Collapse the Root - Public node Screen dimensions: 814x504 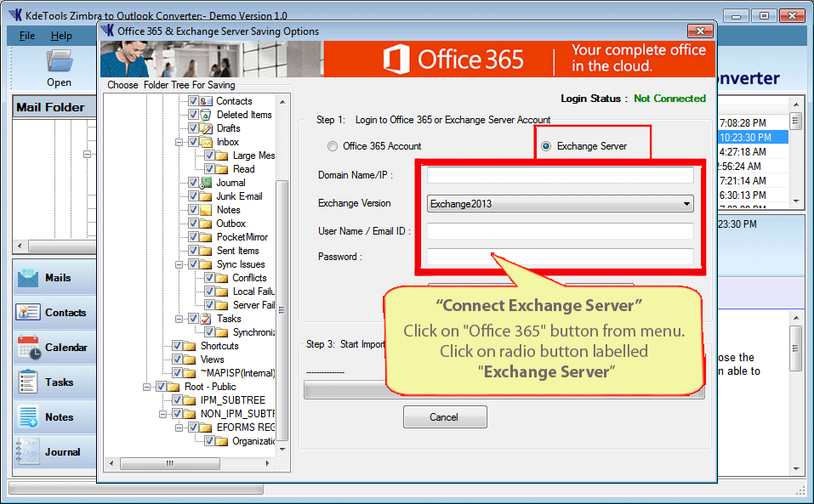point(146,387)
